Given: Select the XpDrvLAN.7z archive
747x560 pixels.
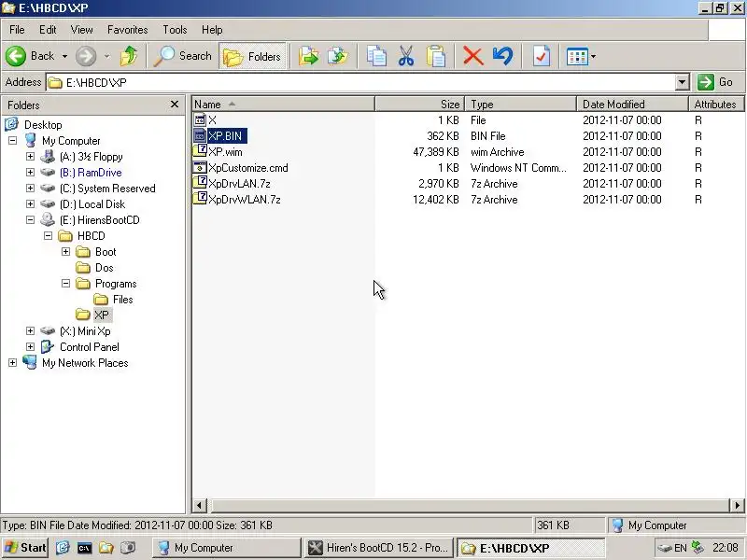Looking at the screenshot, I should point(239,183).
